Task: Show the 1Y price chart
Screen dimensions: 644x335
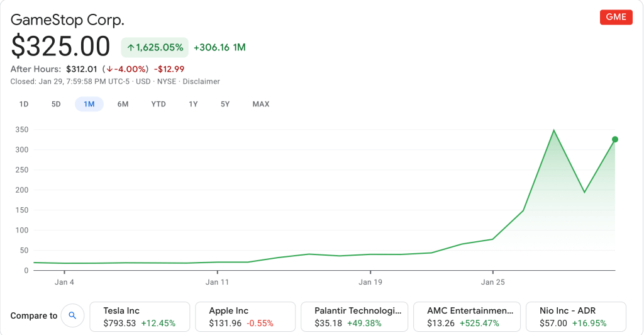Action: pos(193,104)
